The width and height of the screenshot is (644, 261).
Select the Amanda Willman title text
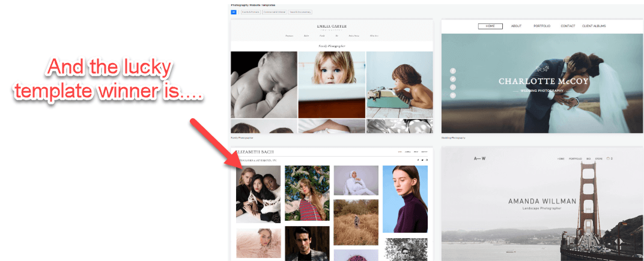click(542, 202)
